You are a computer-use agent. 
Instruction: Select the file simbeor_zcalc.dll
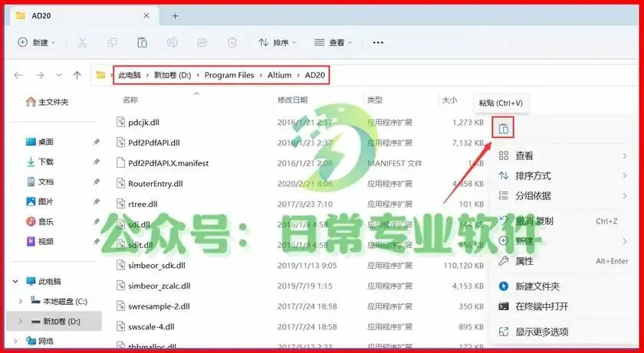pyautogui.click(x=159, y=286)
